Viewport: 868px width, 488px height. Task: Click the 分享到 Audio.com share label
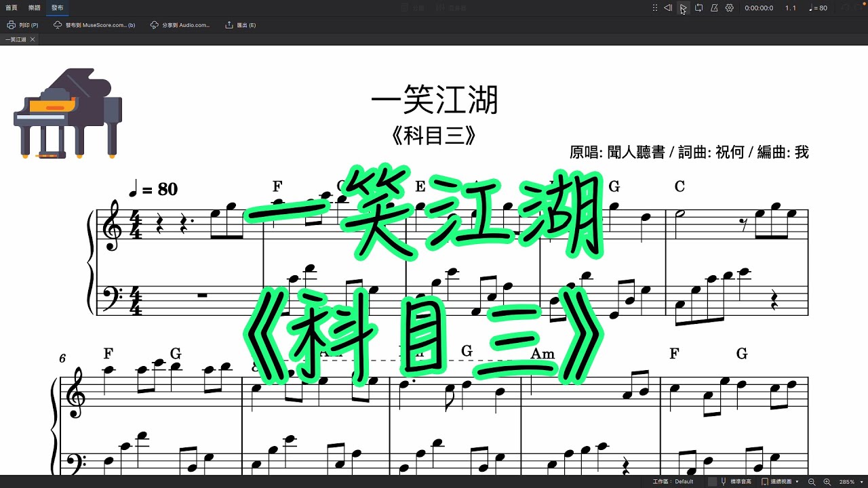click(186, 25)
